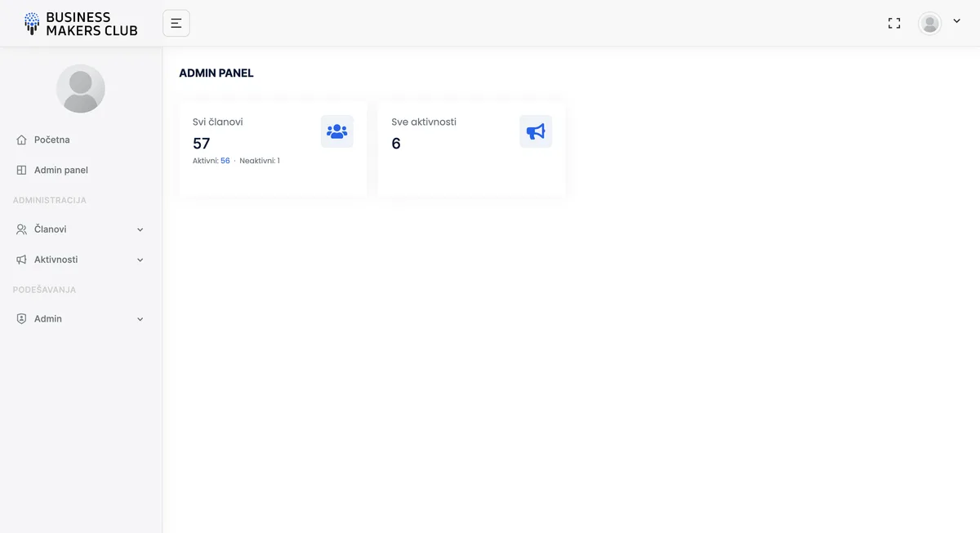
Task: Expand the Članovi submenu chevron
Action: pyautogui.click(x=140, y=229)
